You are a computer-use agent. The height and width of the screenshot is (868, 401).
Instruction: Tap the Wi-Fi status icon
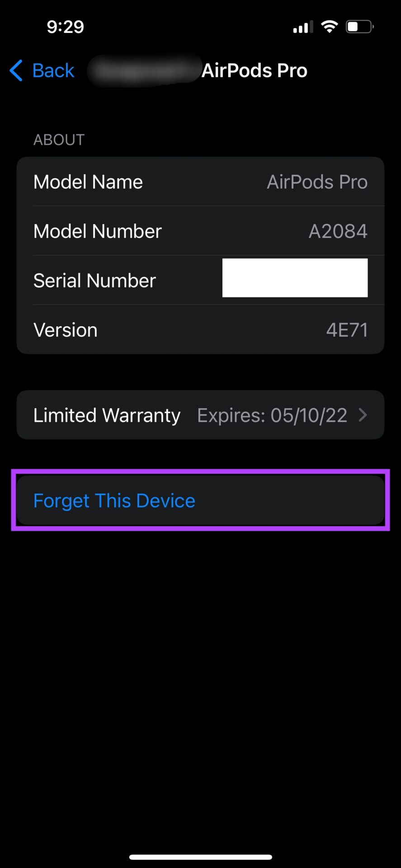(x=330, y=27)
